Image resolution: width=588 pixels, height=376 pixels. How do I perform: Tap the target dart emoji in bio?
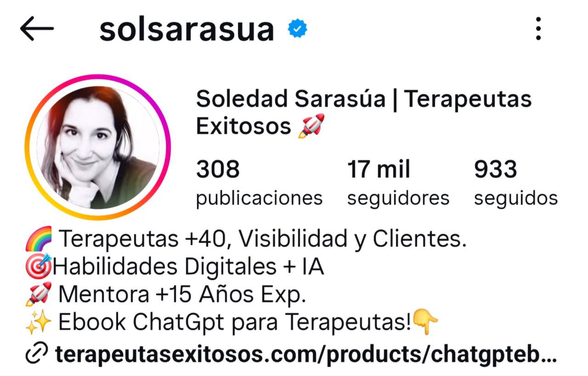pyautogui.click(x=39, y=267)
